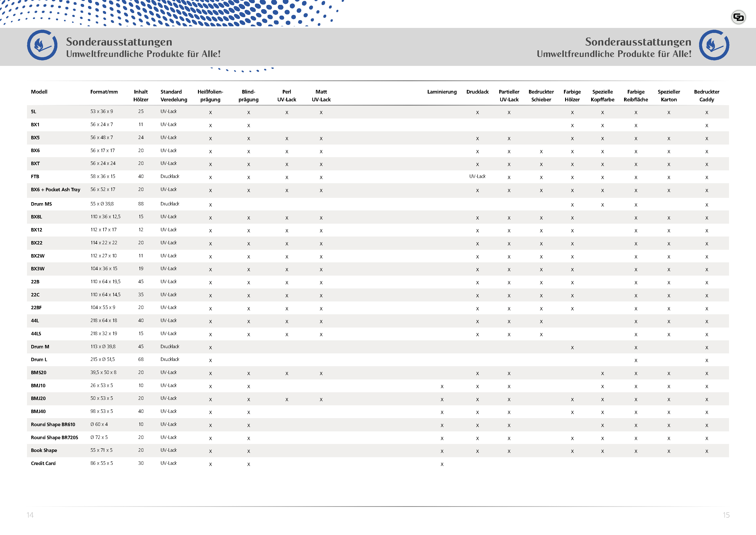Viewport: 756px width, 535px height.
Task: Click the small GD circular logo top right
Action: coord(738,17)
